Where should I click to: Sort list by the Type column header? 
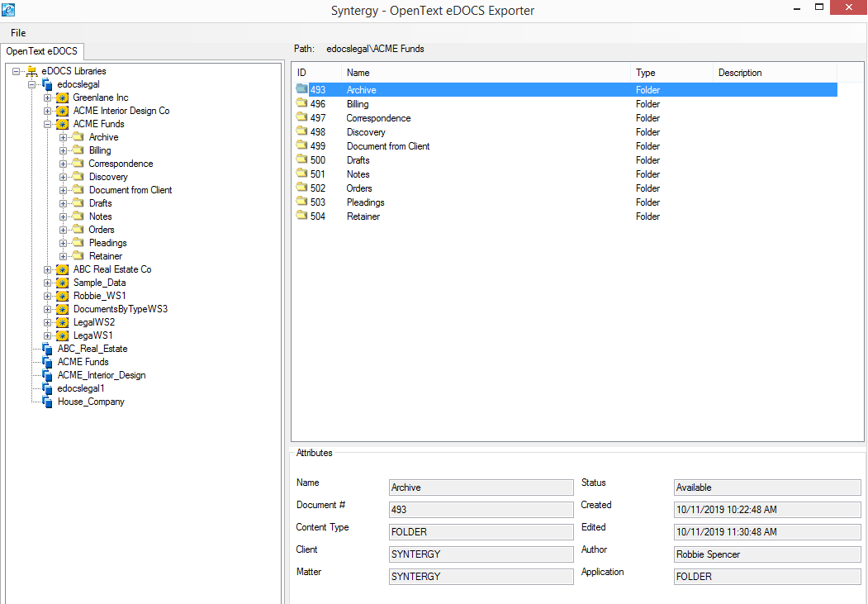[x=672, y=73]
